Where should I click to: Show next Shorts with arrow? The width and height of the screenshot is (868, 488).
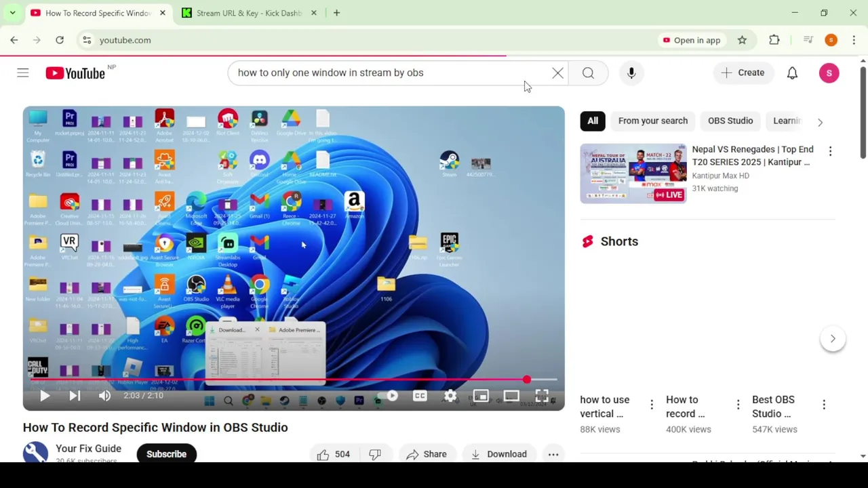pos(833,338)
